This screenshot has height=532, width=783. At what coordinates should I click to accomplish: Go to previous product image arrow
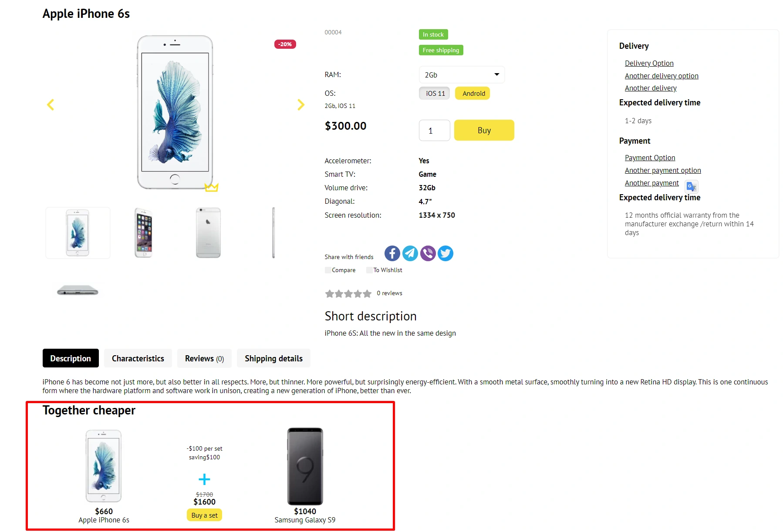point(51,104)
